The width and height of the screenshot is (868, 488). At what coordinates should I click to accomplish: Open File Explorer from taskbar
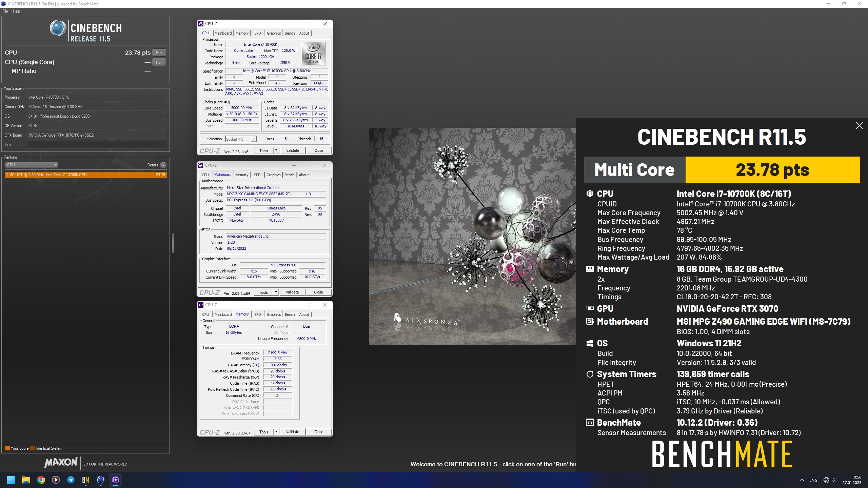click(26, 480)
